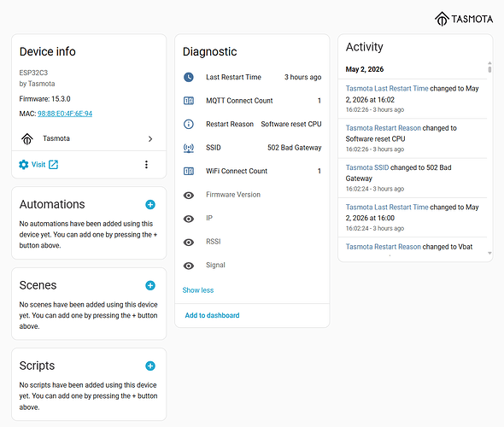Open the disabled Firmware Version entity

point(252,195)
